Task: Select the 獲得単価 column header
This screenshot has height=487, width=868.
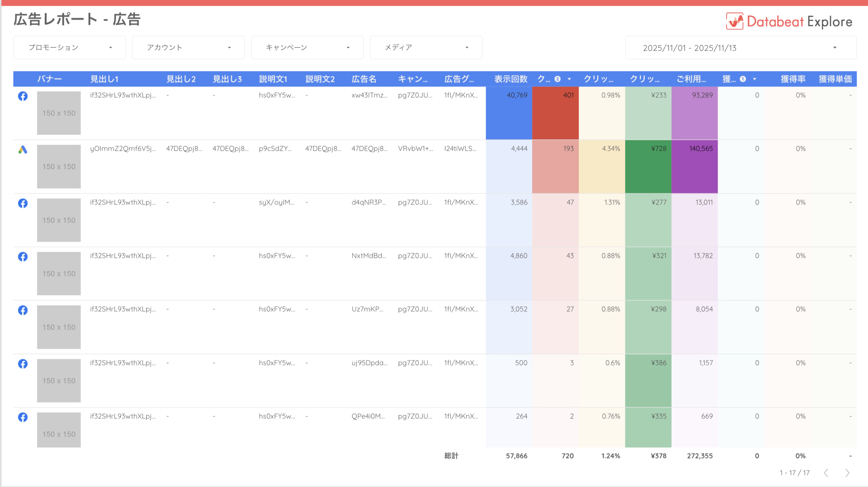Action: point(835,79)
